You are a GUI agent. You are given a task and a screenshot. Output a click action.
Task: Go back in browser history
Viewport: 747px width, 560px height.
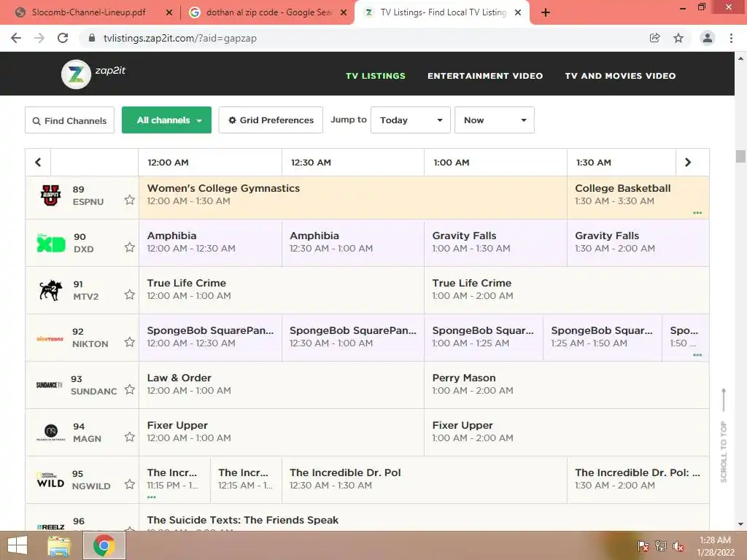point(16,38)
